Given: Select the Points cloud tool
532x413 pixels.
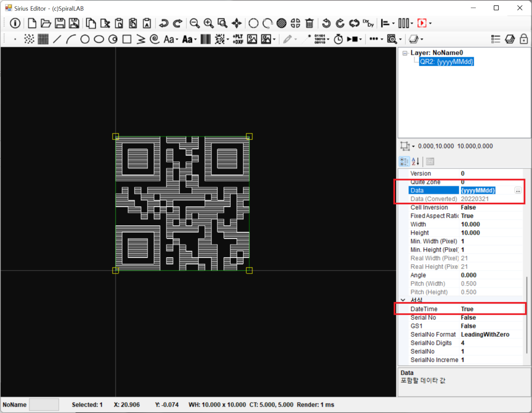Looking at the screenshot, I should pyautogui.click(x=29, y=39).
